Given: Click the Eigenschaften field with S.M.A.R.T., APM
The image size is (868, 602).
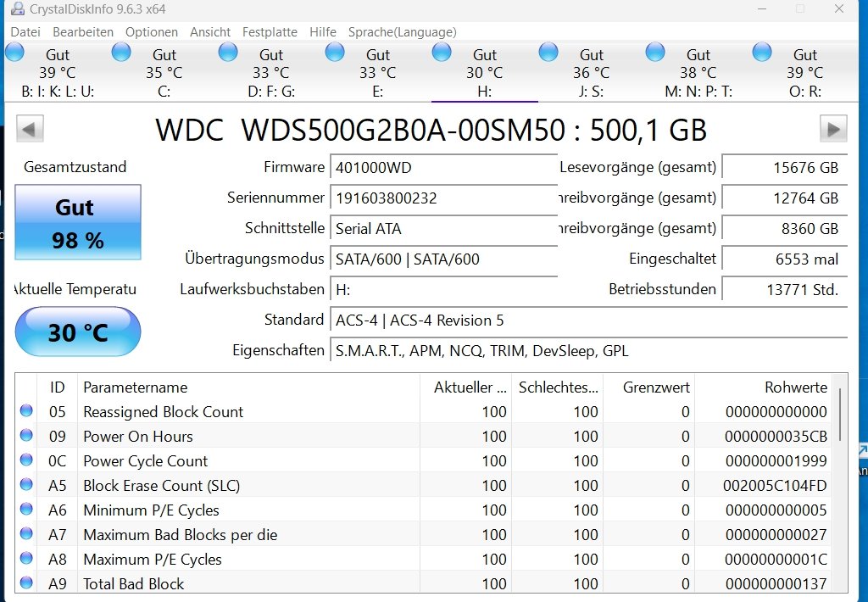Looking at the screenshot, I should point(588,350).
